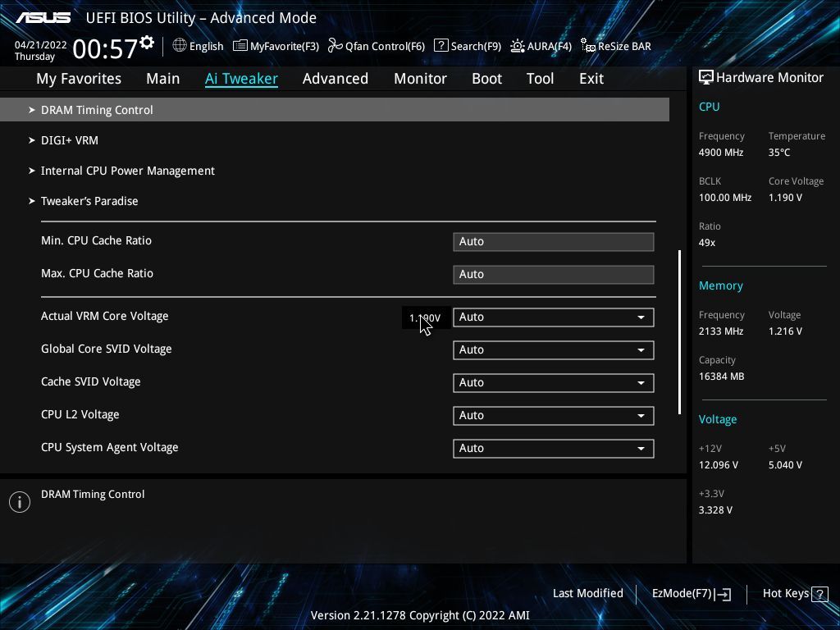Viewport: 840px width, 630px height.
Task: Click the 35°C temperature value
Action: pyautogui.click(x=779, y=153)
